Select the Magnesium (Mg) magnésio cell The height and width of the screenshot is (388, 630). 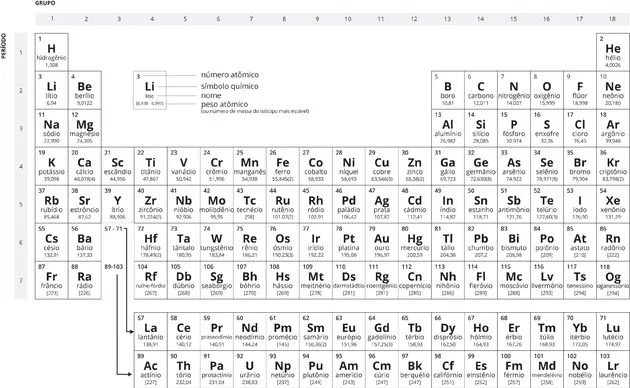pyautogui.click(x=84, y=129)
